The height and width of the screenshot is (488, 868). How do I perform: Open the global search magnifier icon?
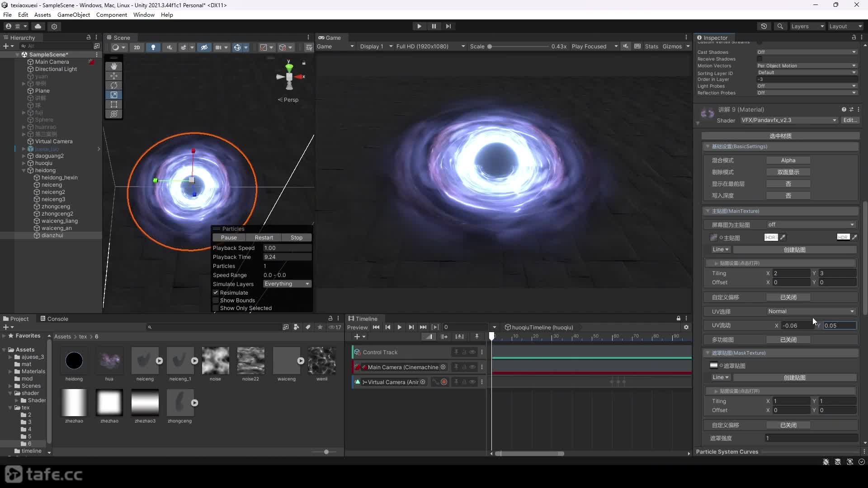[x=780, y=26]
